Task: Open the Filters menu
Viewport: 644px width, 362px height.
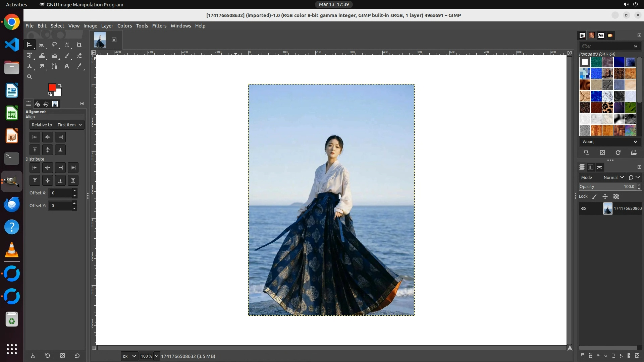Action: [159, 26]
